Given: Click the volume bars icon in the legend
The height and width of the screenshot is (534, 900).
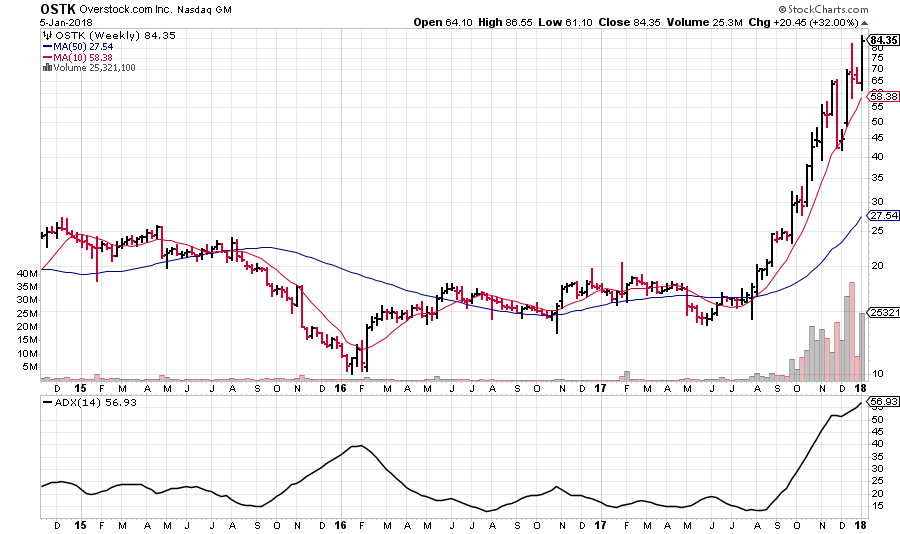Looking at the screenshot, I should (x=47, y=68).
